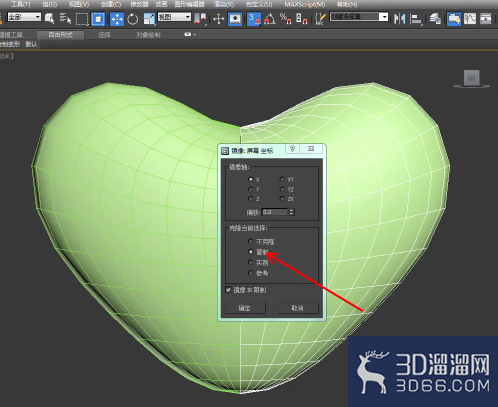Select the 实例 (Instance) clone option

[250, 262]
